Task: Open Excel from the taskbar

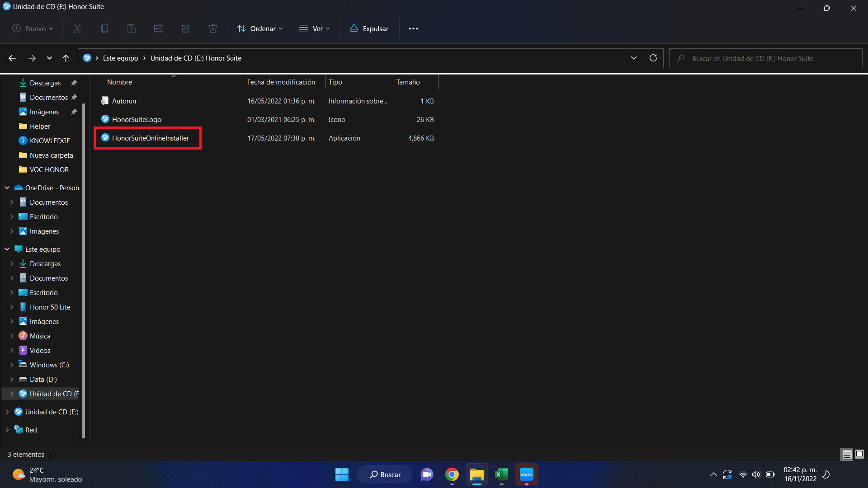Action: pos(501,474)
